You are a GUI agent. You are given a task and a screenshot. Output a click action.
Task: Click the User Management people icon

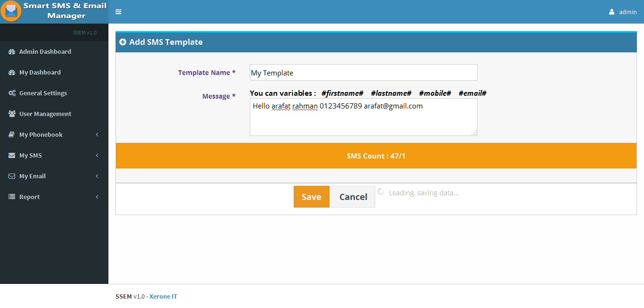click(x=12, y=114)
